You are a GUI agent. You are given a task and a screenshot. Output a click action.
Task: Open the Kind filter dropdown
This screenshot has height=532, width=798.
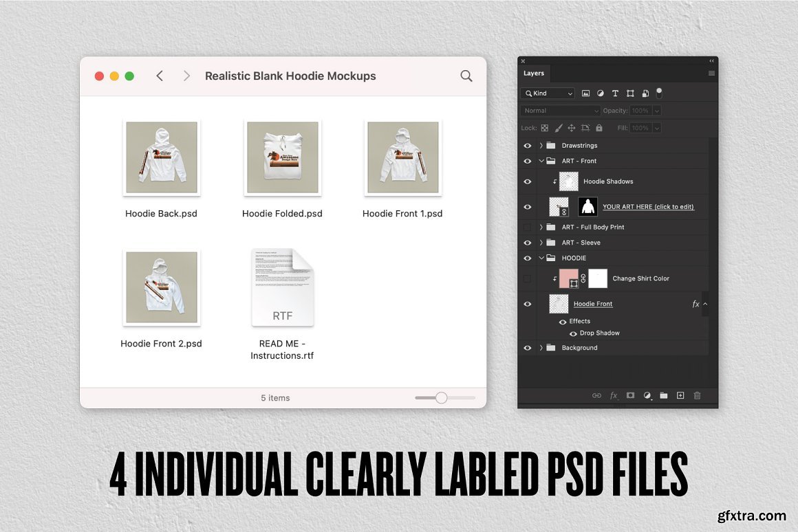coord(548,93)
